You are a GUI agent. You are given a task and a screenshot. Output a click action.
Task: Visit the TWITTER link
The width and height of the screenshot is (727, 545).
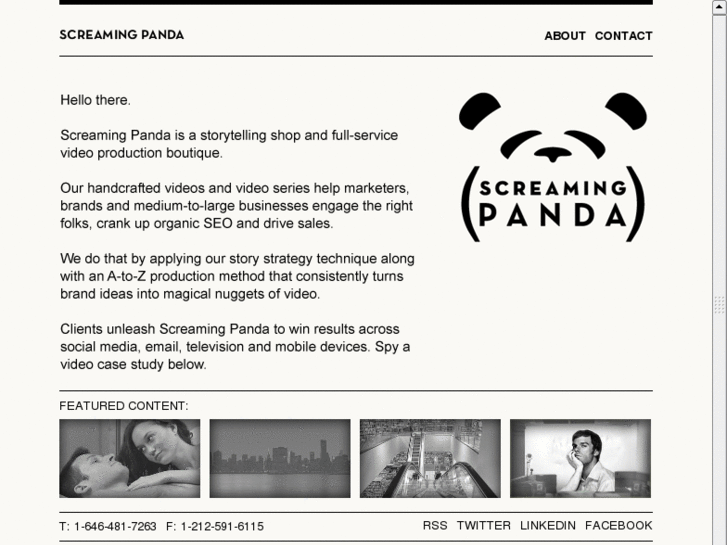(484, 526)
